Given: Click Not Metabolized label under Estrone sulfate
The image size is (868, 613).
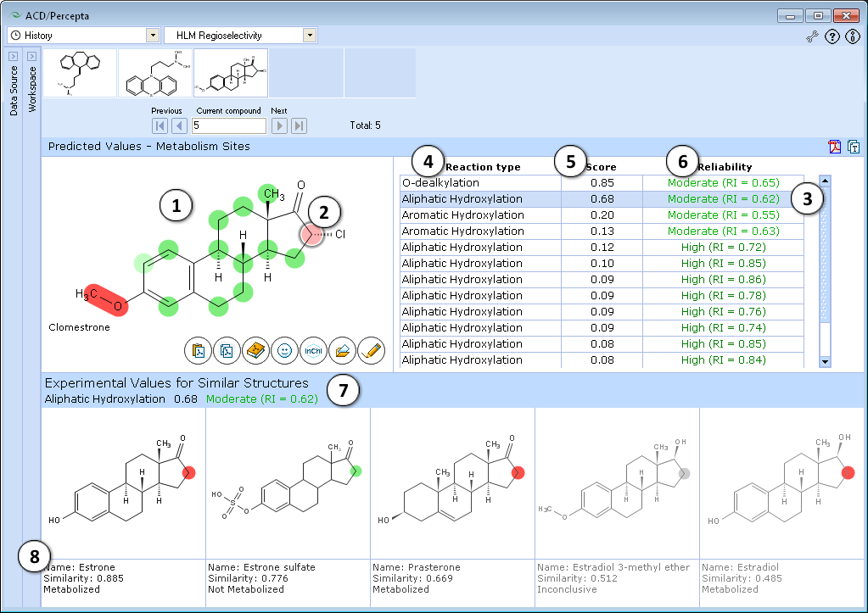Looking at the screenshot, I should pos(246,590).
